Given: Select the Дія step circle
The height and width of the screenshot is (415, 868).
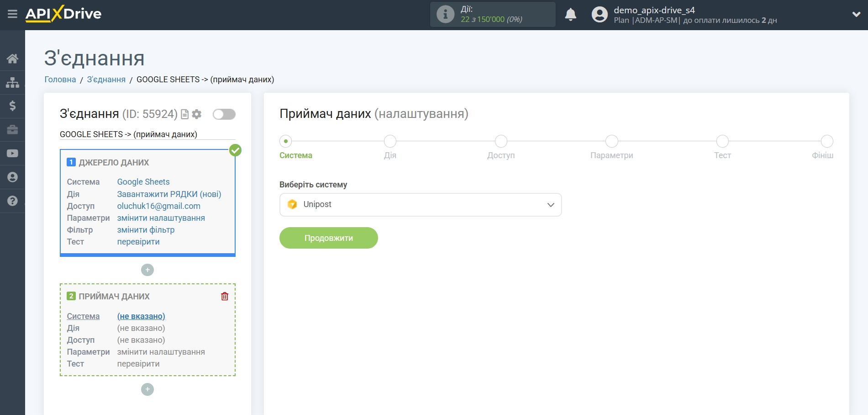Looking at the screenshot, I should click(390, 141).
